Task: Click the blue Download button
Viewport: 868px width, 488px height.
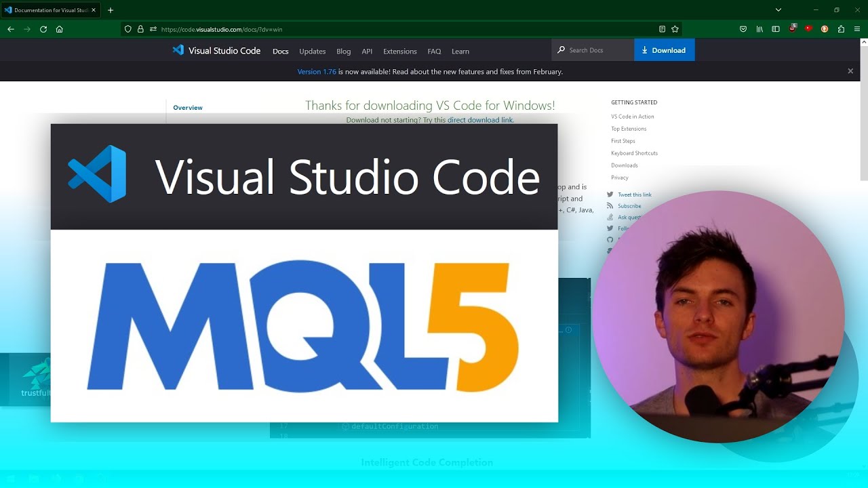Action: click(664, 50)
